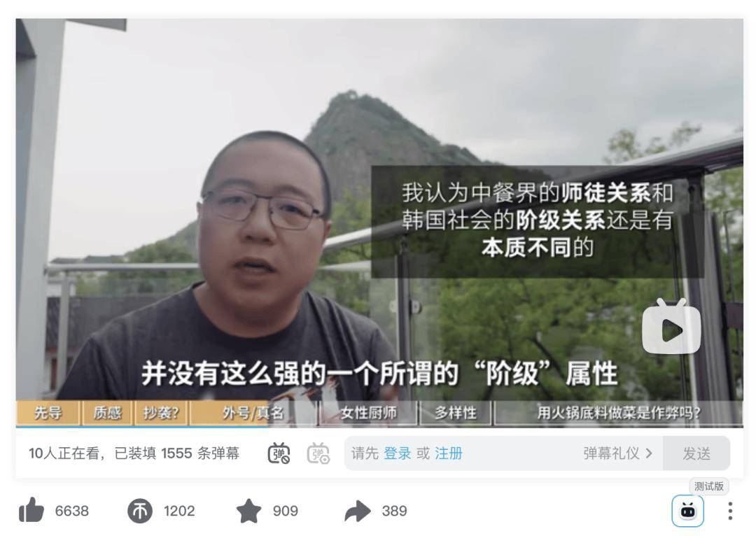Open danmaku settings icon
Screen dimensions: 756x536
tap(318, 453)
